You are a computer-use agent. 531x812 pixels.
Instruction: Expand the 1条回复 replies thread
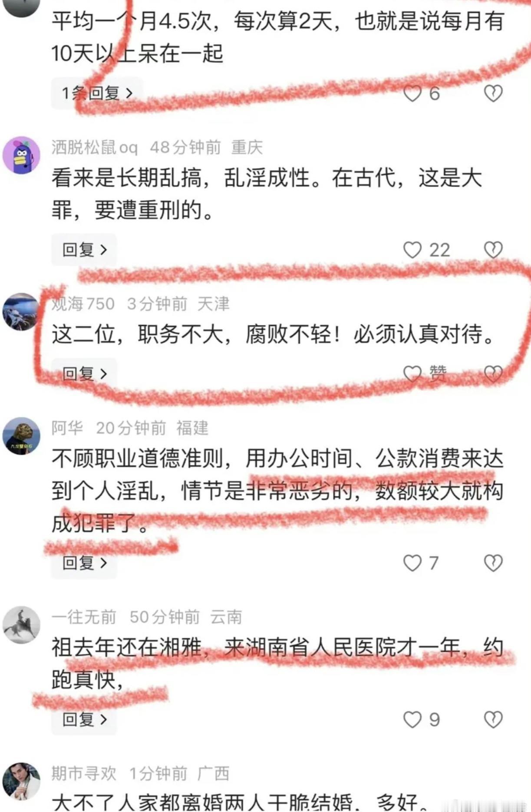[x=97, y=93]
